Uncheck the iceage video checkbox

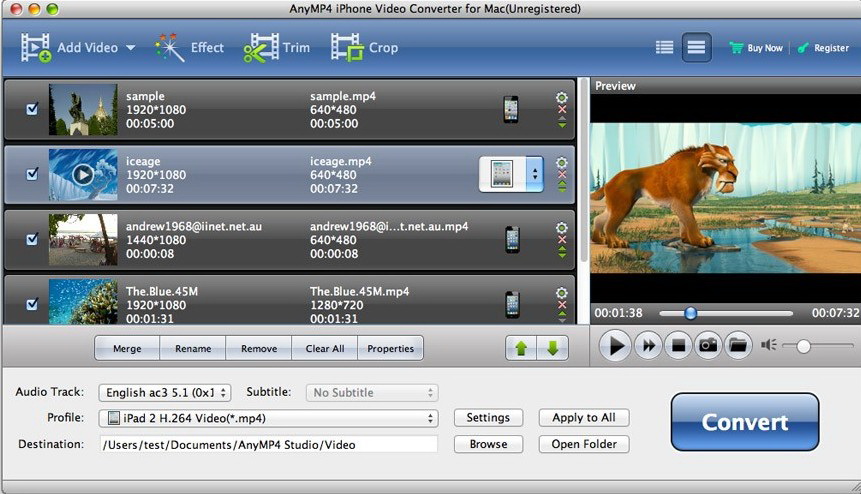pyautogui.click(x=32, y=174)
